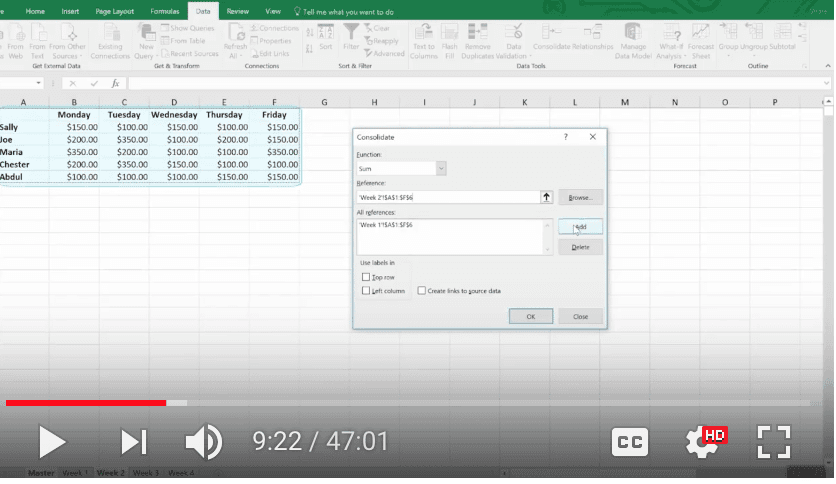Toggle closed captions on the video
Viewport: 836px width, 484px height.
[630, 441]
